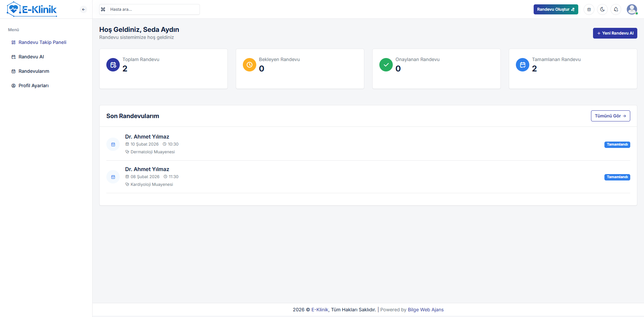Click the Toplam Randevu calendar icon

[113, 65]
